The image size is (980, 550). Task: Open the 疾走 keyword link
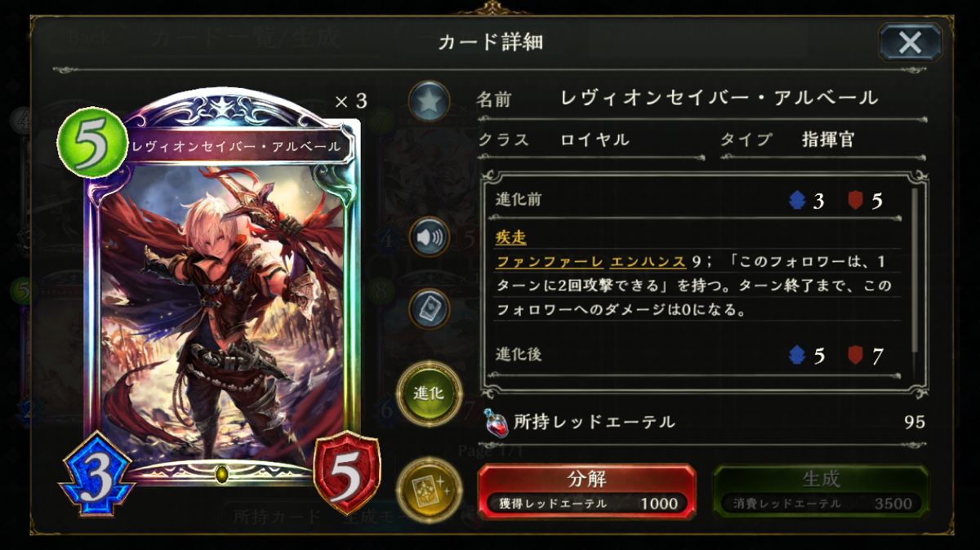tap(510, 237)
